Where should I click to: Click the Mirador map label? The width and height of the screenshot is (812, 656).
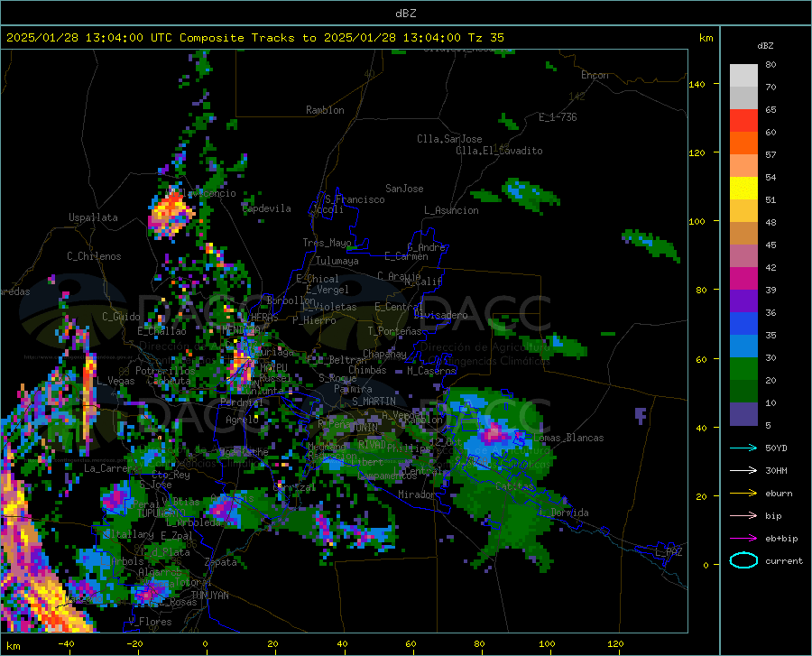[x=416, y=494]
